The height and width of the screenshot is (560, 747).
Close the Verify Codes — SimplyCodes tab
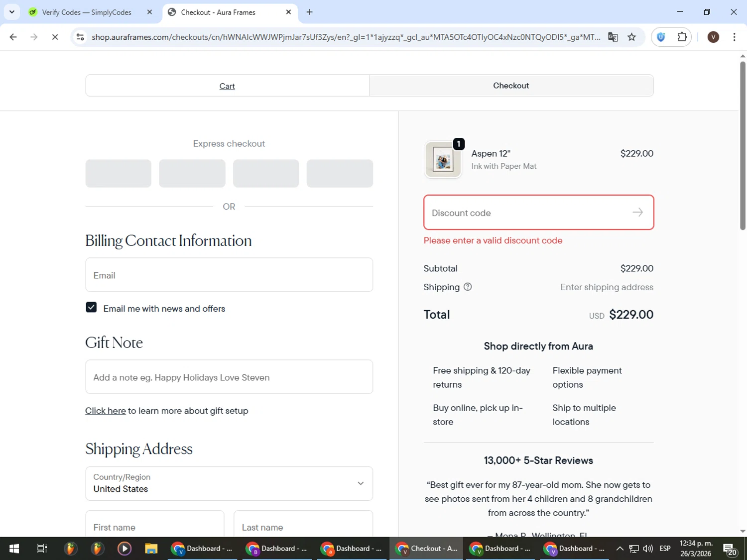pos(149,12)
